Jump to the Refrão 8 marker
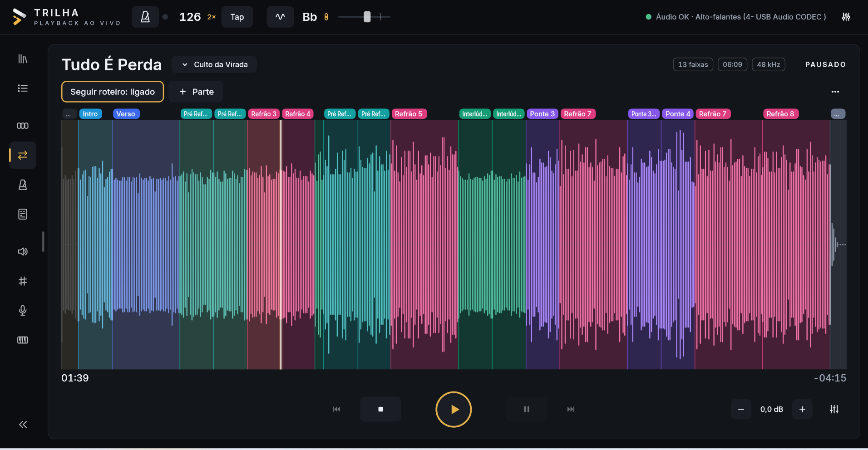The height and width of the screenshot is (450, 868). click(x=780, y=114)
